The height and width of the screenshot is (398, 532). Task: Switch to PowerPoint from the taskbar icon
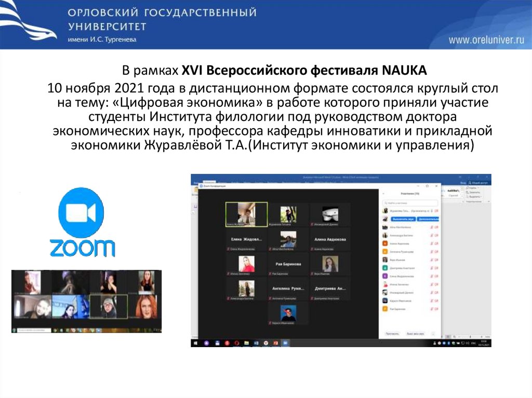(275, 343)
